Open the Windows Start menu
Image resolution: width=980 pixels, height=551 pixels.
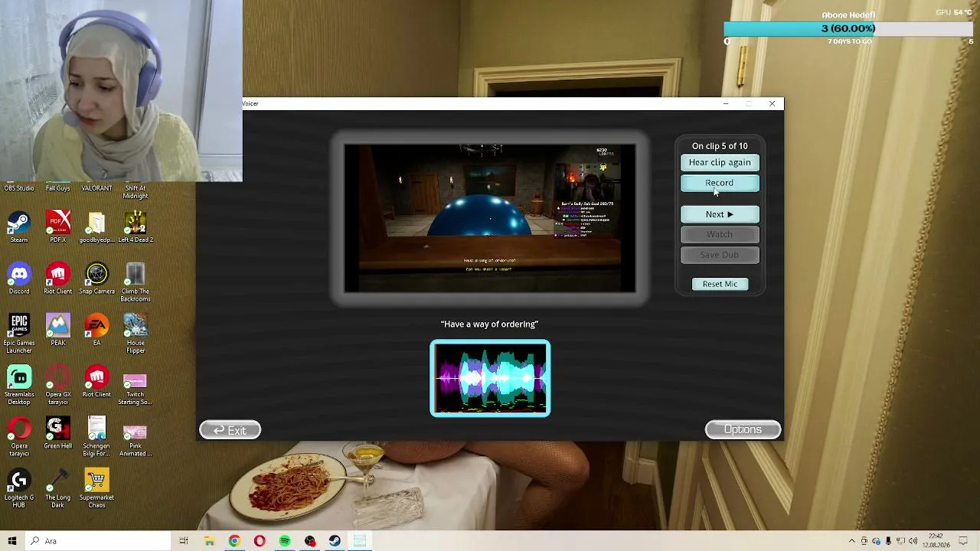[x=12, y=541]
